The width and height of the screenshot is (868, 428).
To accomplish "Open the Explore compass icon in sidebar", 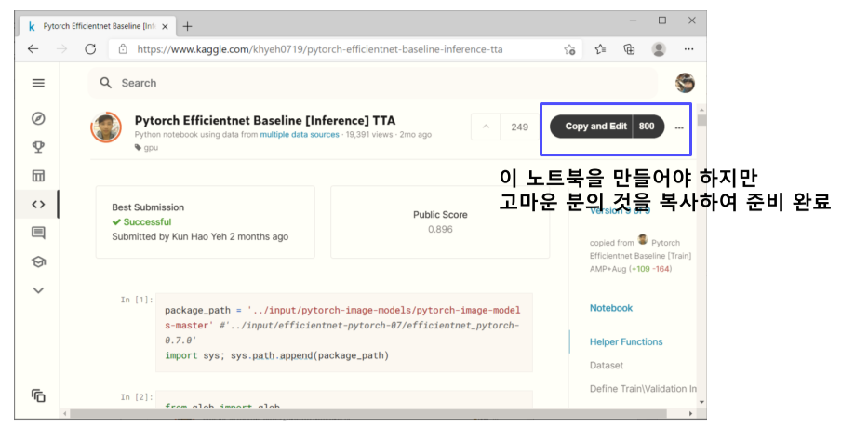I will tap(38, 118).
